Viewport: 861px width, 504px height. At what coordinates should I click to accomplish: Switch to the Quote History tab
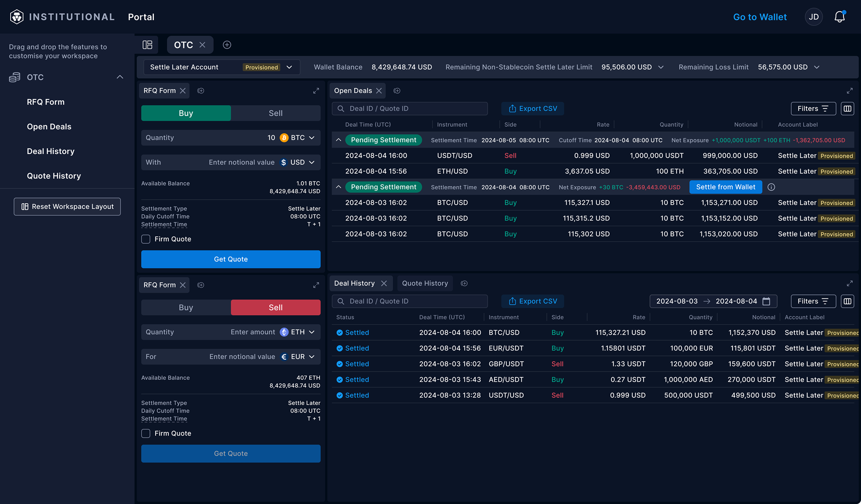click(425, 283)
